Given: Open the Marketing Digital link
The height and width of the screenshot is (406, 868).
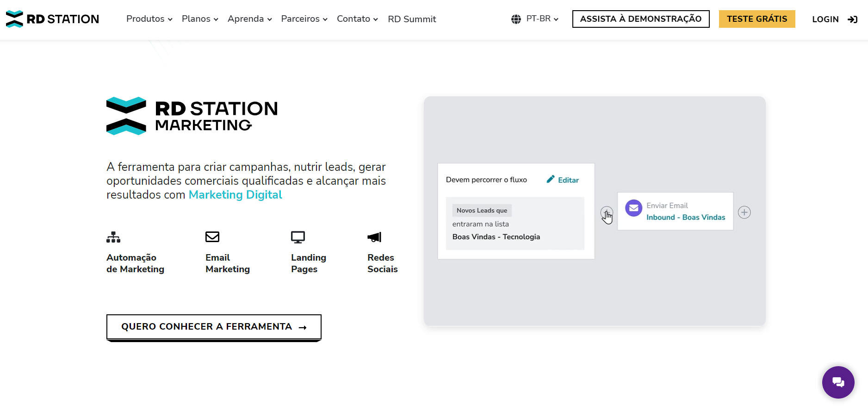Looking at the screenshot, I should point(235,195).
